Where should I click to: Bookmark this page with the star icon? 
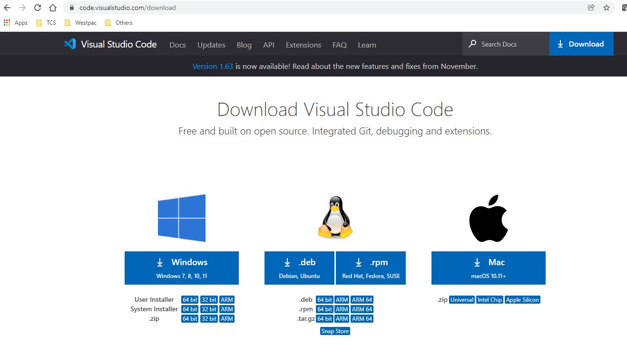pos(606,8)
